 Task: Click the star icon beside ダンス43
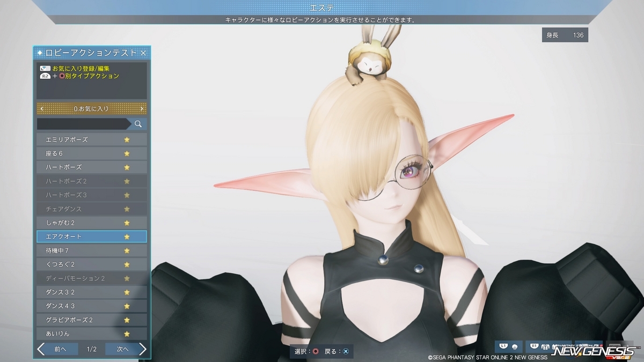127,306
